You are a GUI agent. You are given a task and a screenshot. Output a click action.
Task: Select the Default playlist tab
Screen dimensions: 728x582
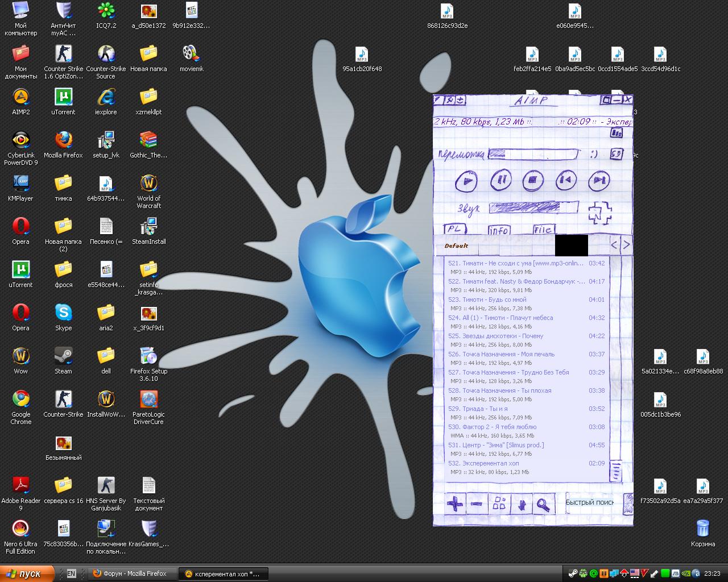pos(456,246)
